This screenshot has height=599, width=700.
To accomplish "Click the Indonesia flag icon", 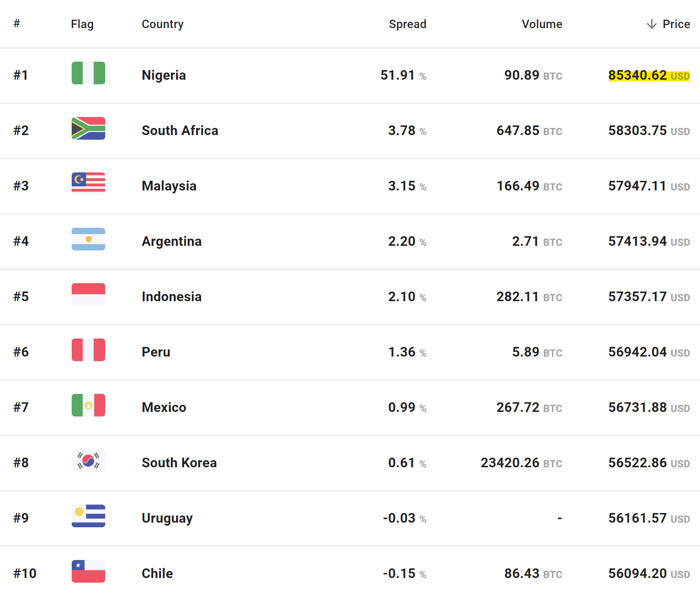I will (x=88, y=294).
